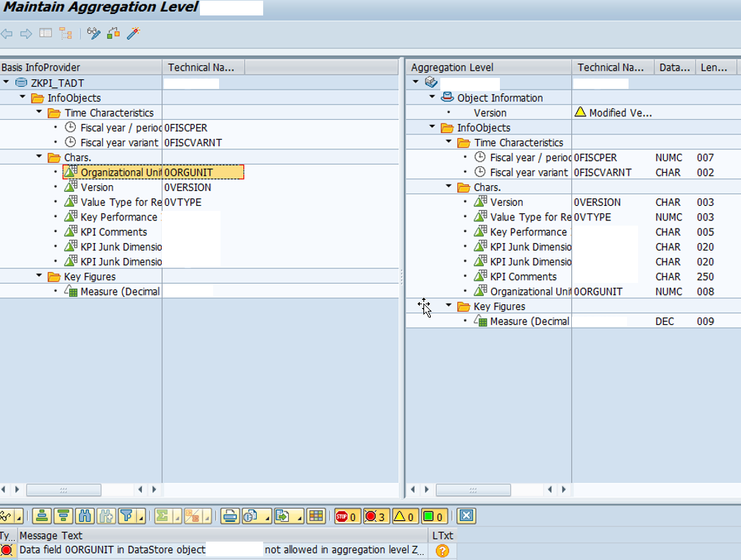This screenshot has width=741, height=560.
Task: Click the left panel scroll-right arrow at far end
Action: [x=154, y=489]
